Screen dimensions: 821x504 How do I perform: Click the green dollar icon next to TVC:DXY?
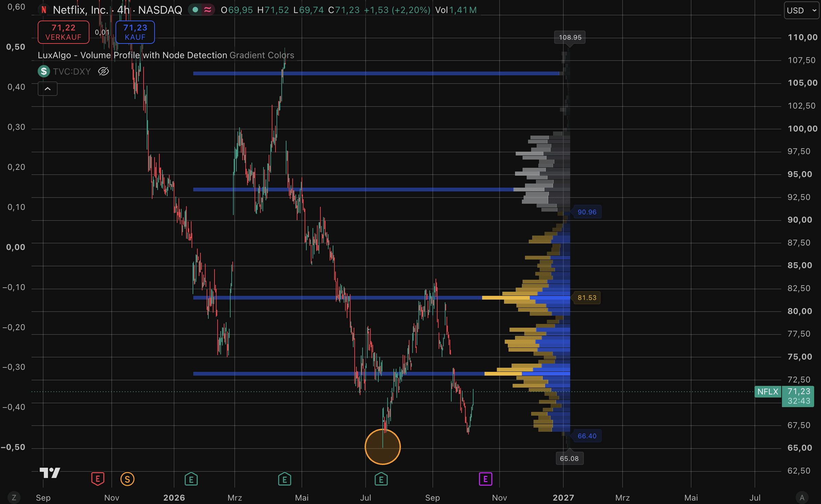tap(44, 71)
